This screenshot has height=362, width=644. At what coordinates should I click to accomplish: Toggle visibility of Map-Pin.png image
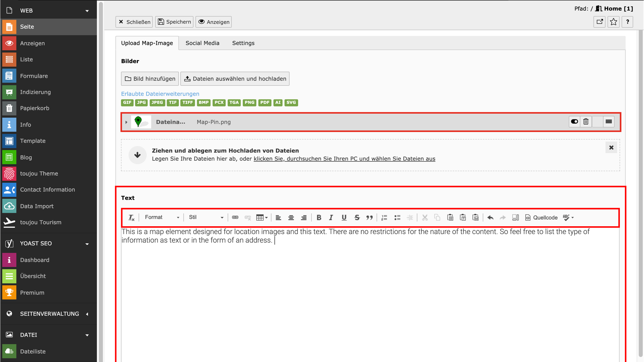[x=574, y=122]
